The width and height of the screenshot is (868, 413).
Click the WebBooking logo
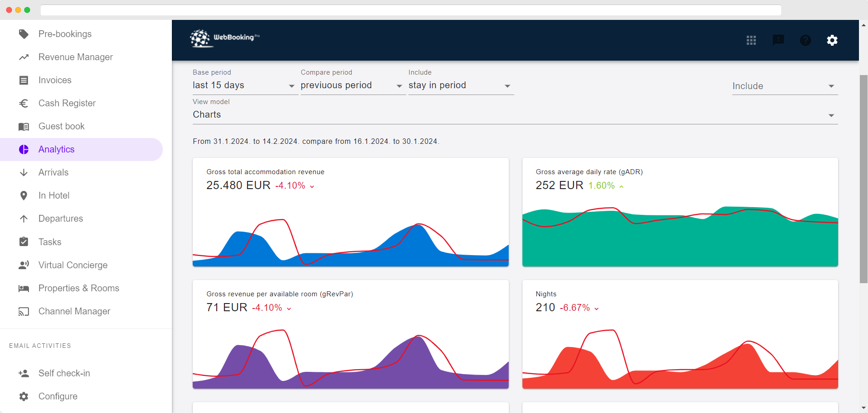[225, 38]
